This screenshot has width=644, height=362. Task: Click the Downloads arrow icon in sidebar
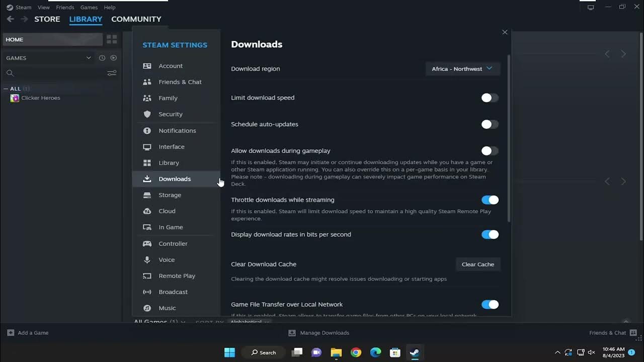coord(147,179)
